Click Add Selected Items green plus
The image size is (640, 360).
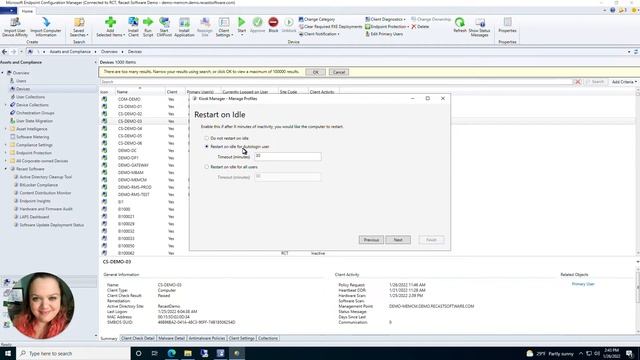click(x=110, y=22)
